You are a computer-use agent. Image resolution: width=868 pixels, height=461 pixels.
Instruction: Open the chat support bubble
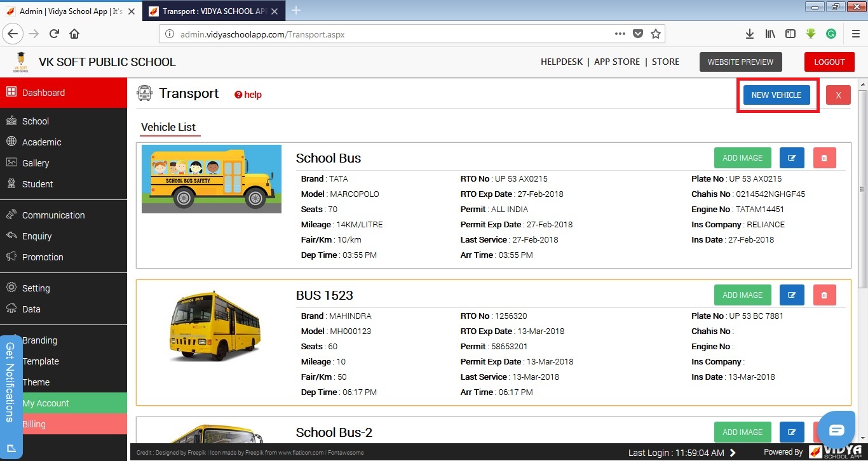[836, 431]
